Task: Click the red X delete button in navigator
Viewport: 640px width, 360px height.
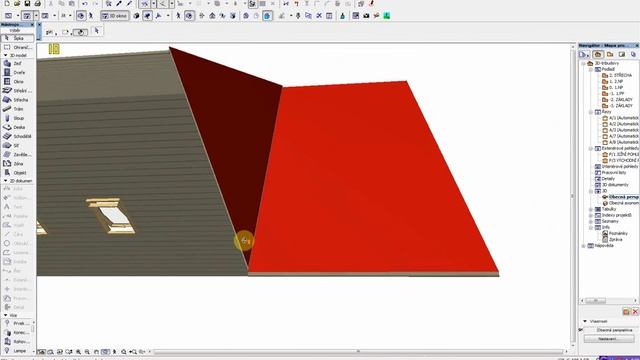Action: (x=635, y=311)
